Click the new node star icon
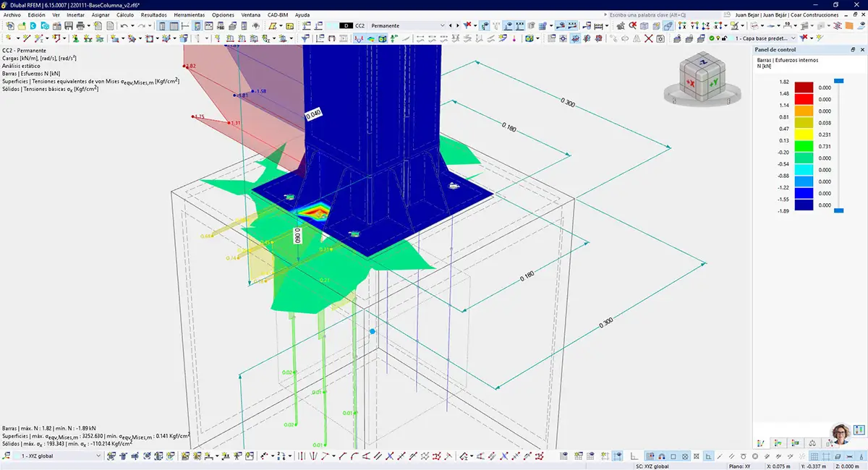This screenshot has width=868, height=470. (8, 38)
